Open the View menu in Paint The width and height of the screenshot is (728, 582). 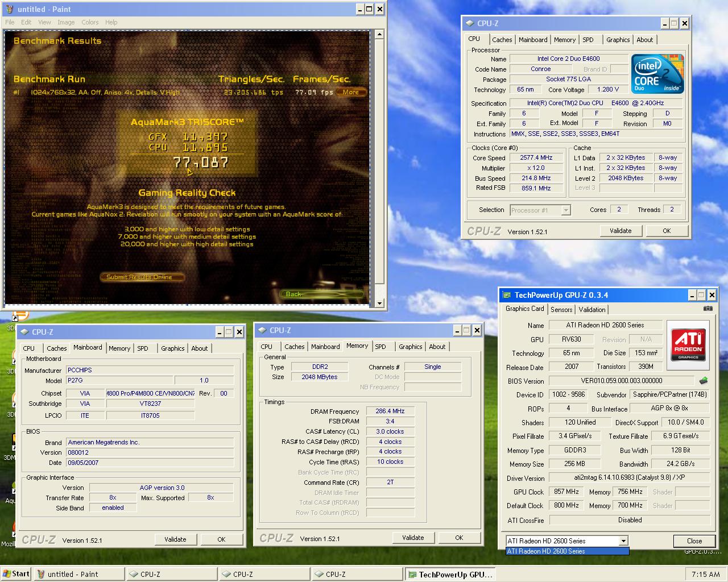coord(44,22)
